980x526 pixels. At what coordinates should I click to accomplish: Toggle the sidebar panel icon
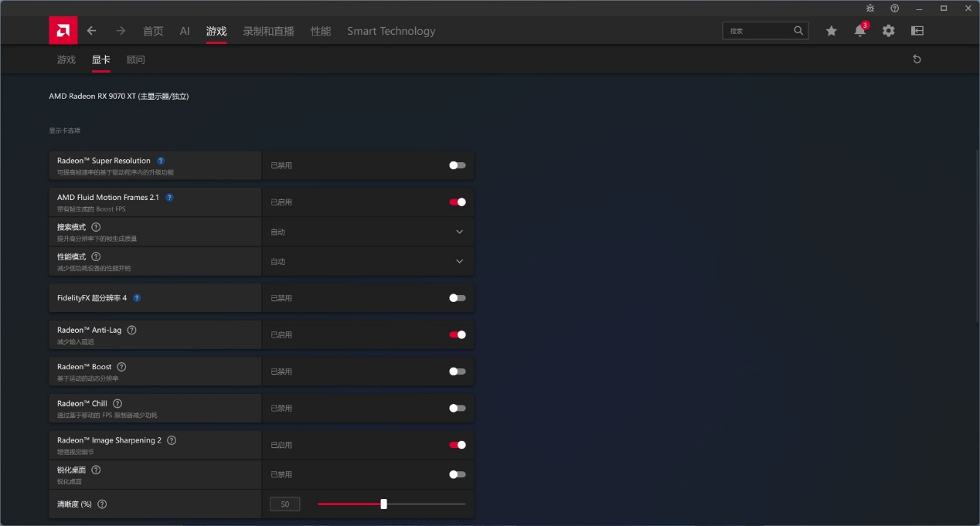click(x=917, y=31)
